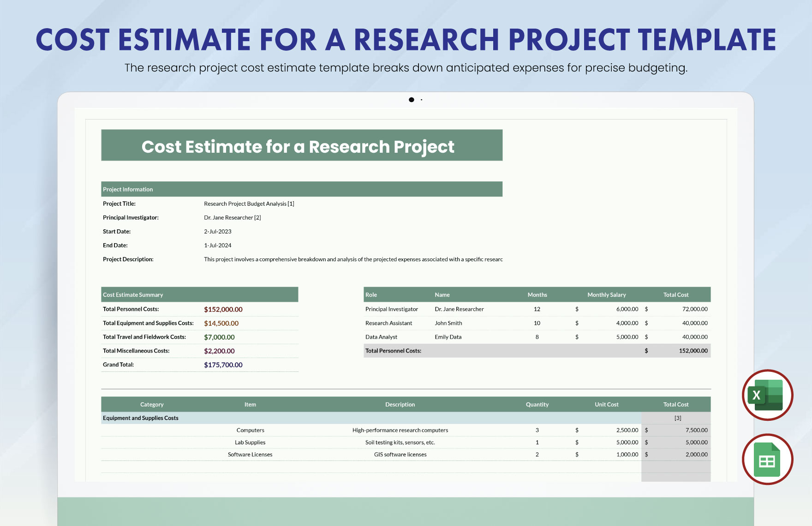
Task: Click the 'Cost Estimate for a Research Project Template' page title
Action: 406,40
